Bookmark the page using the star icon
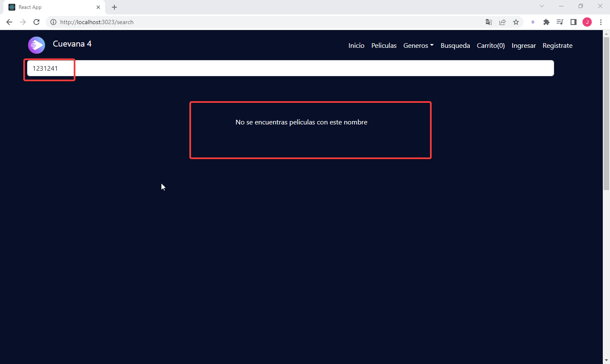 pyautogui.click(x=516, y=22)
